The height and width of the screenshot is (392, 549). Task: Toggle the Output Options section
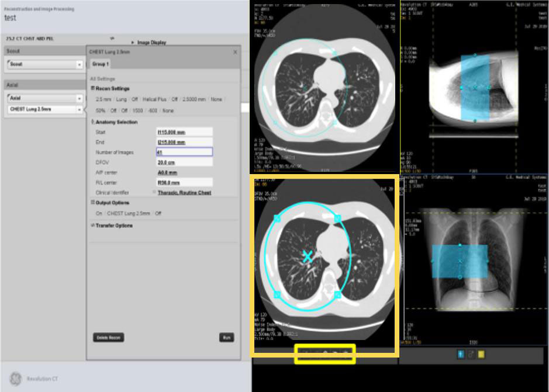click(x=92, y=203)
